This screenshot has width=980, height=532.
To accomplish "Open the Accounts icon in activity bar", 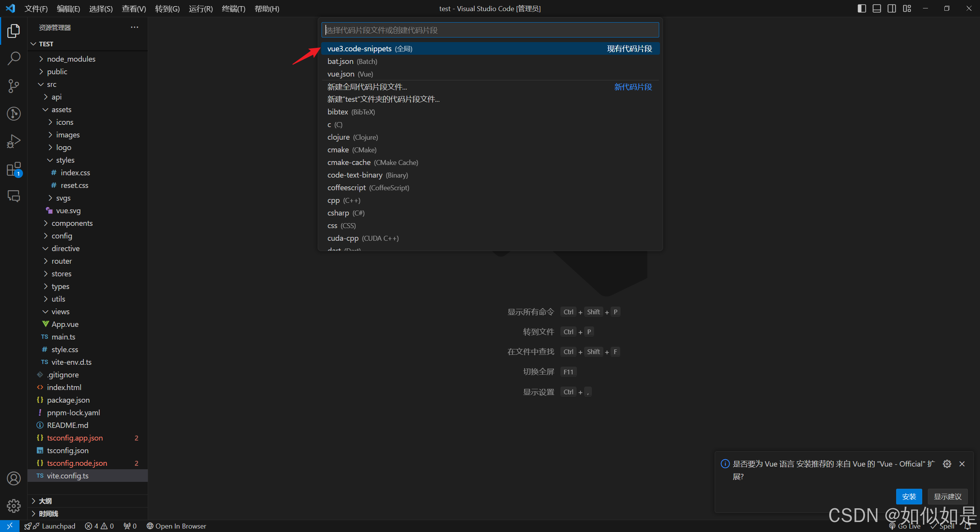I will coord(14,478).
